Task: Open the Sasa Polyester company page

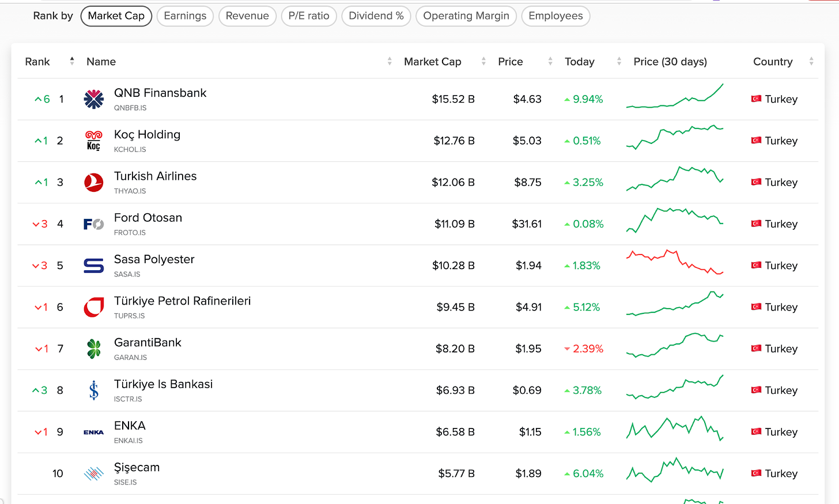Action: click(154, 259)
